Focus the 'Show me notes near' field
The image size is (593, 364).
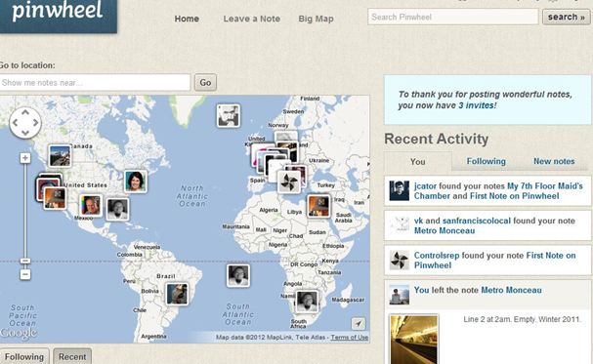(95, 82)
